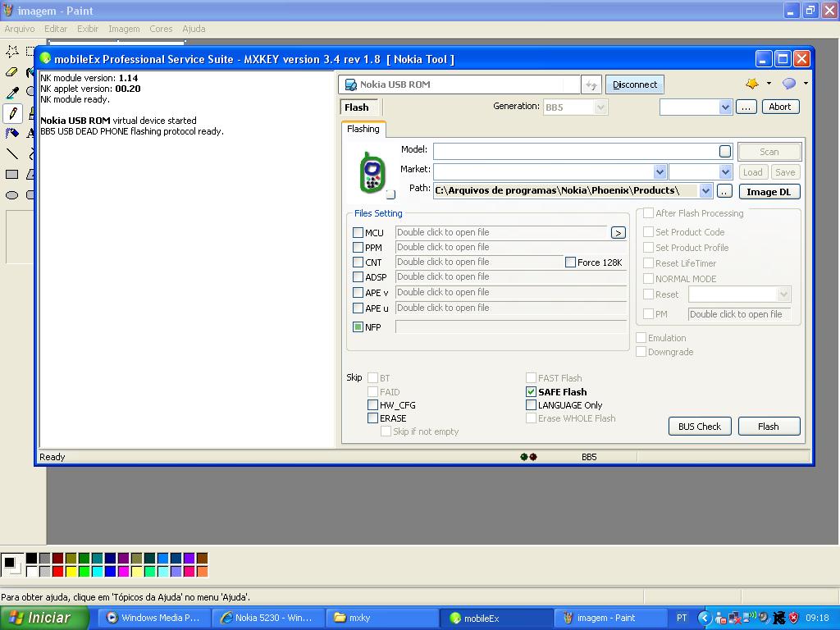
Task: Click the MCU row arrow '>' button
Action: (619, 233)
